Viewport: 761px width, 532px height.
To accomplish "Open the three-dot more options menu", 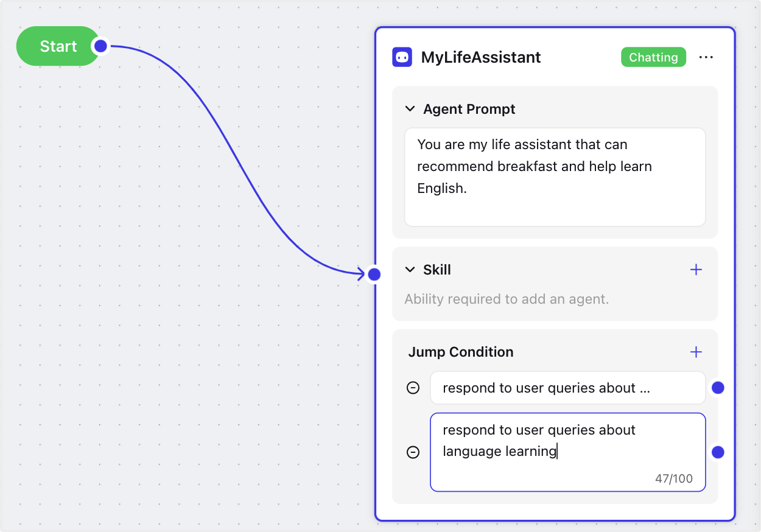I will pos(706,57).
